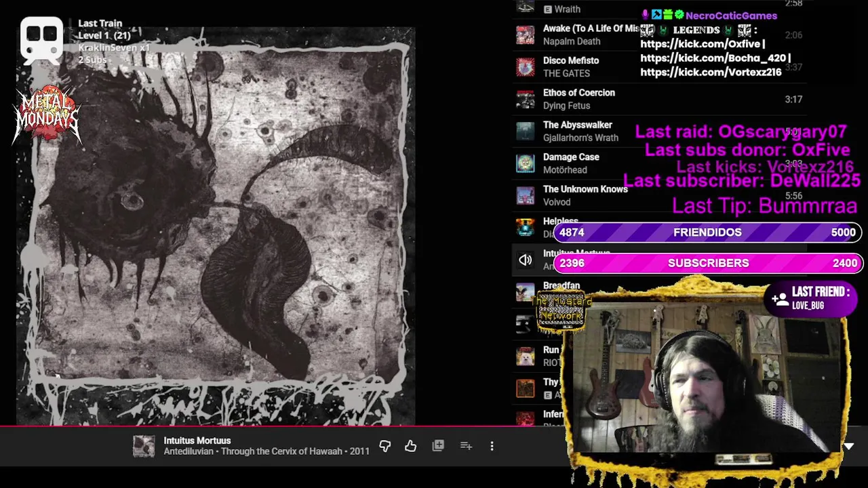The width and height of the screenshot is (868, 488).
Task: Save the current song to library
Action: [x=438, y=445]
